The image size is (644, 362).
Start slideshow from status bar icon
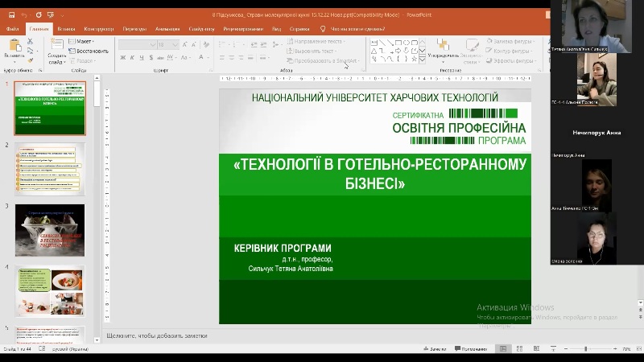click(553, 349)
